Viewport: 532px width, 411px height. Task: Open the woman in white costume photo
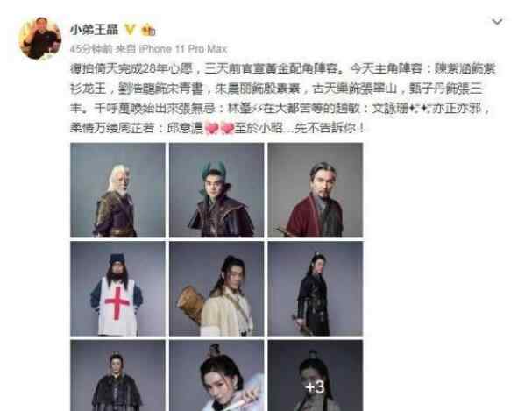216,375
